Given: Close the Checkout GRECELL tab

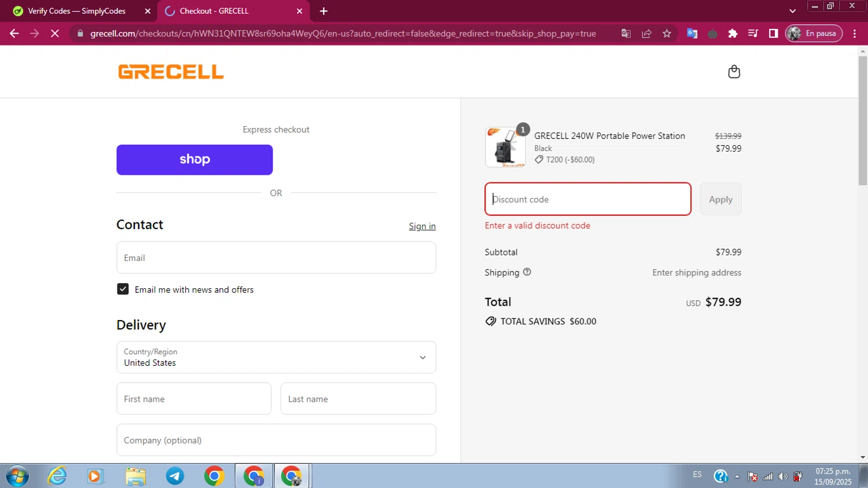Looking at the screenshot, I should [299, 11].
